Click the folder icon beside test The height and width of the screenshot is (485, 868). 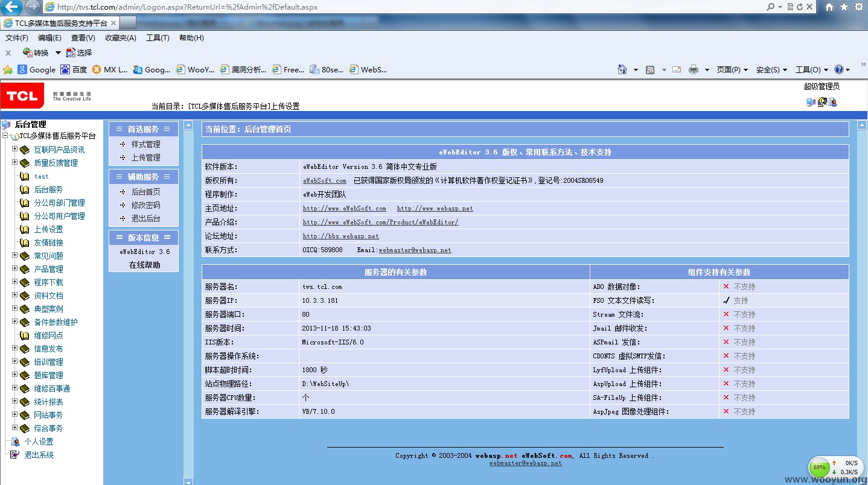(24, 176)
